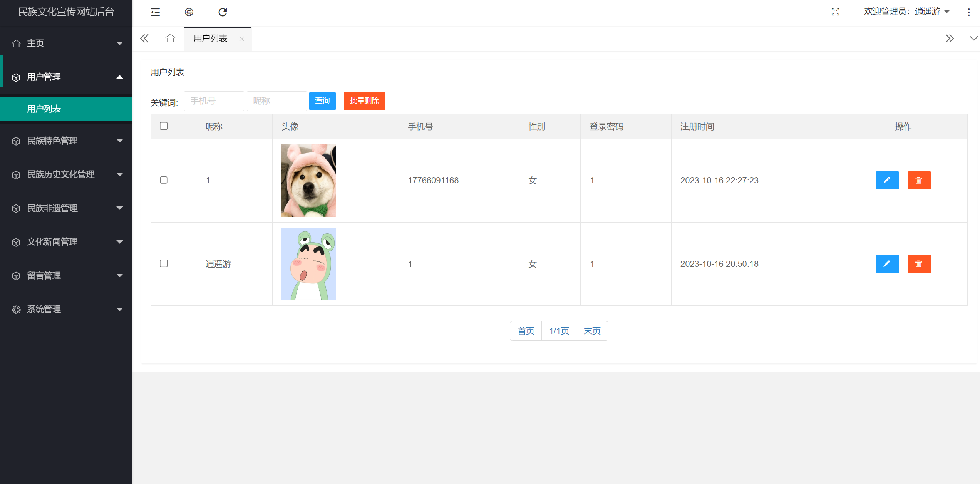Viewport: 980px width, 484px height.
Task: Click the home icon beside the tabs
Action: point(170,39)
